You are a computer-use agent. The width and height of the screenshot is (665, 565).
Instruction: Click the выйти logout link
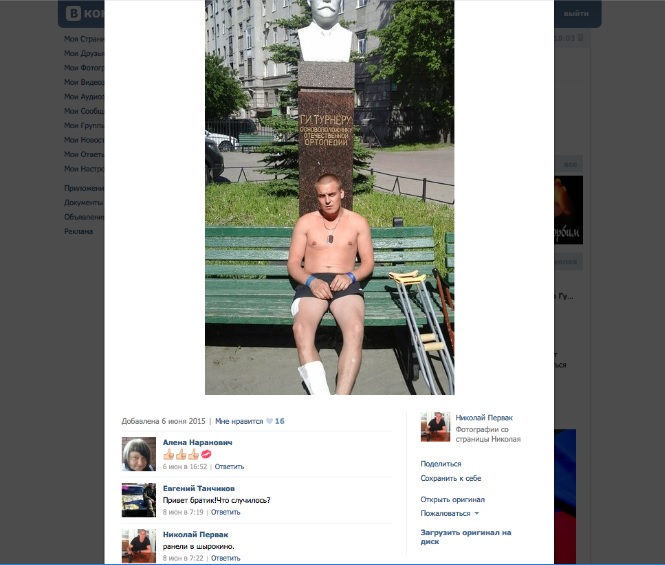(x=576, y=14)
